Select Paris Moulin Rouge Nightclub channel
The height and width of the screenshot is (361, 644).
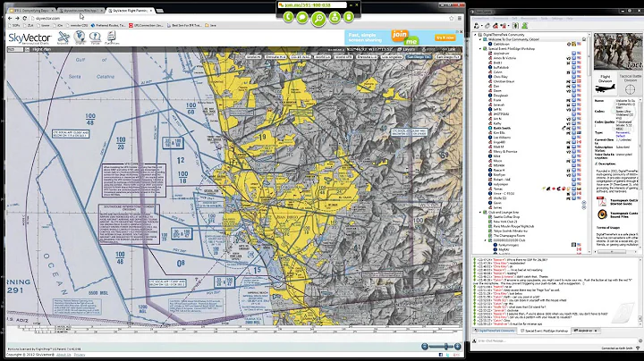pyautogui.click(x=513, y=226)
